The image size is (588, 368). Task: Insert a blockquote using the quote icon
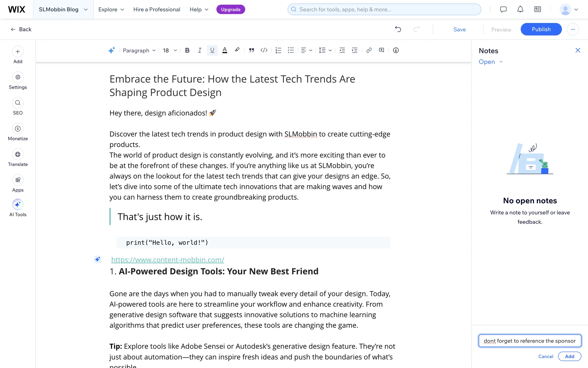[251, 50]
